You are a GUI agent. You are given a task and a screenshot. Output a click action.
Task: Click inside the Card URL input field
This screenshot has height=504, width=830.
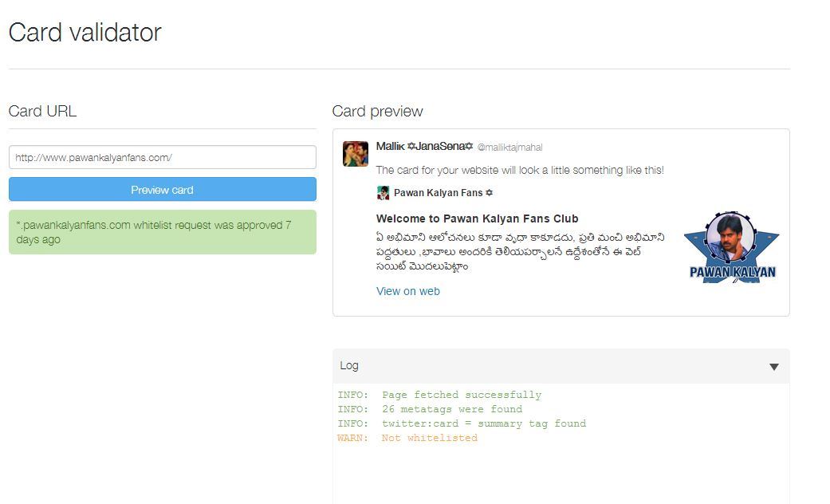click(161, 157)
